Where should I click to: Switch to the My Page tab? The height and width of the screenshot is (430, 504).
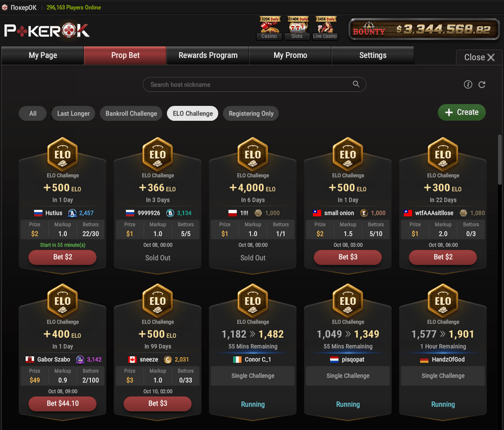42,56
